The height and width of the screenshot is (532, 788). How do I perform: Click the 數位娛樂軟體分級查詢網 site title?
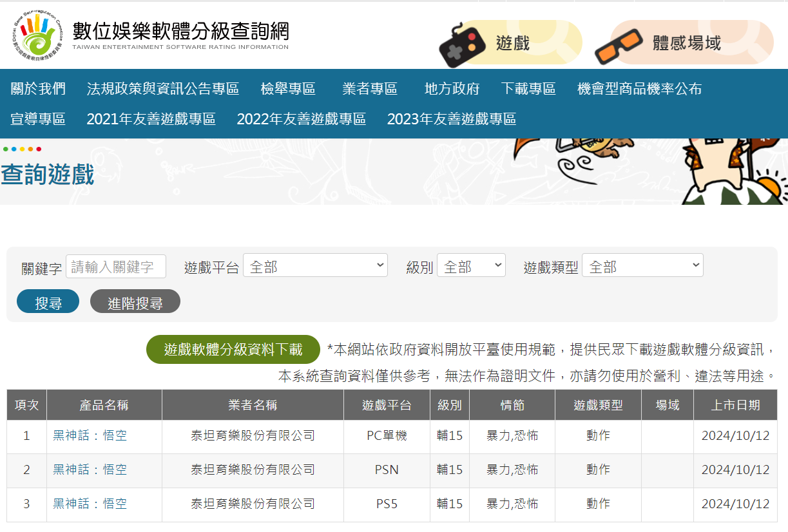180,31
